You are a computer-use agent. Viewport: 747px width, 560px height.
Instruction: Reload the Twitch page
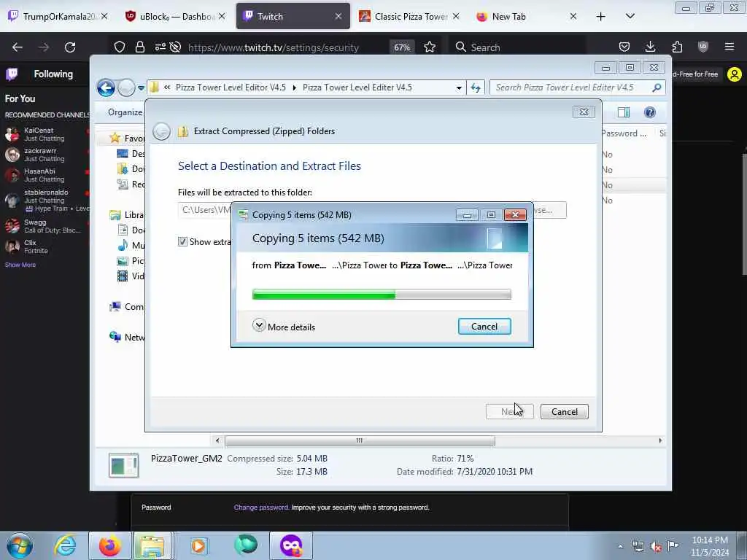point(70,47)
